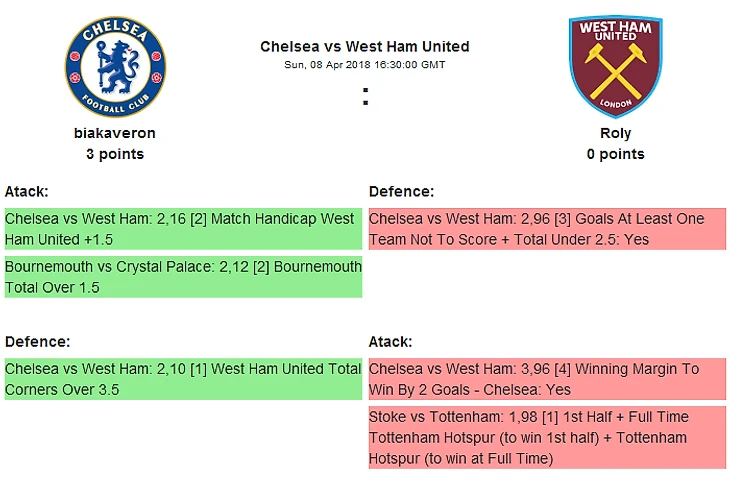The image size is (730, 480).
Task: Select the player name biakaveron
Action: [115, 133]
